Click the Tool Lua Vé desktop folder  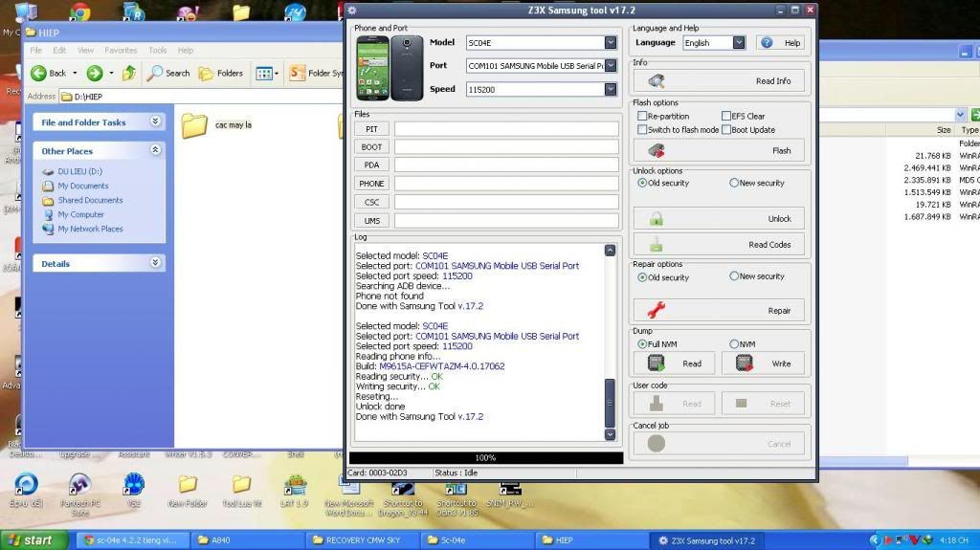point(241,484)
